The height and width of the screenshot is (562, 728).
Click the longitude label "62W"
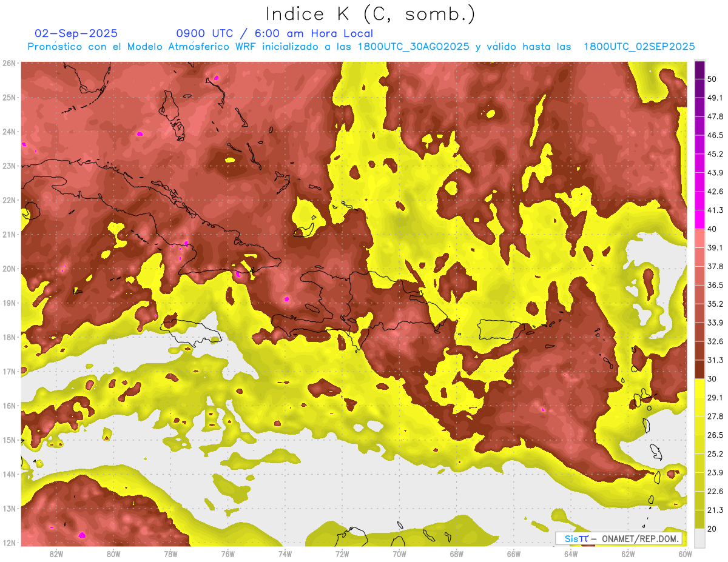pos(629,554)
